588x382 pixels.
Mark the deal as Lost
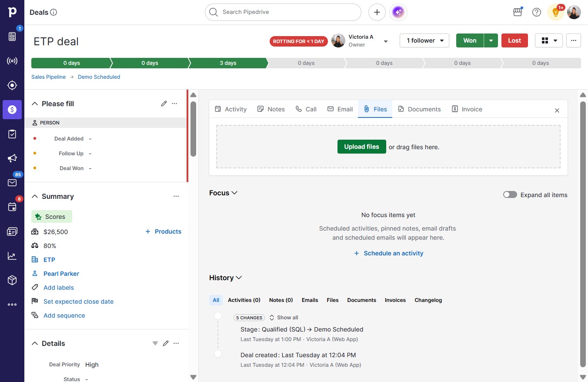coord(514,40)
